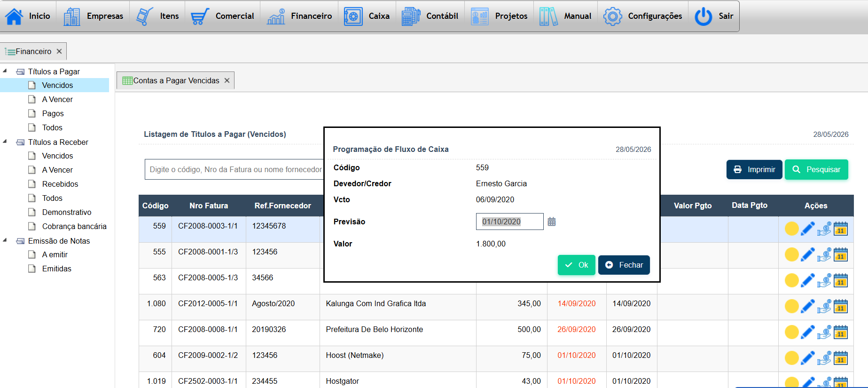This screenshot has height=388, width=868.
Task: Click the calendar schedule icon in Kalunga row
Action: click(x=841, y=307)
